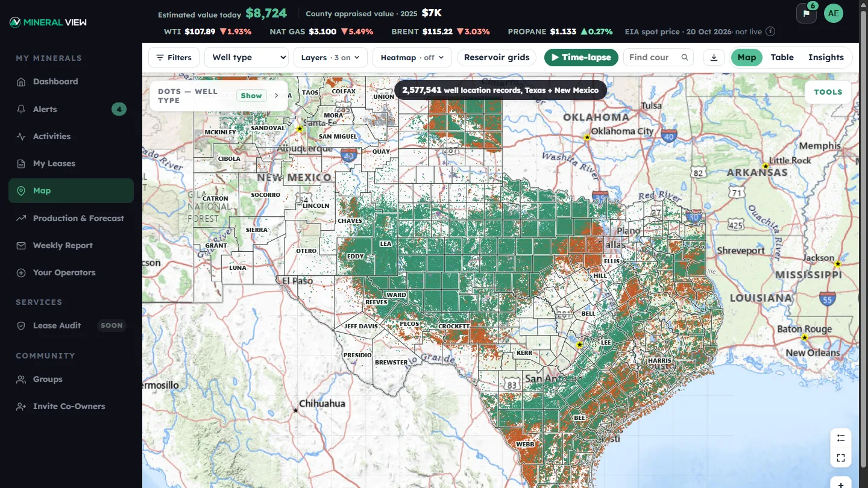
Task: Open the Heatmap off dropdown
Action: coord(412,57)
